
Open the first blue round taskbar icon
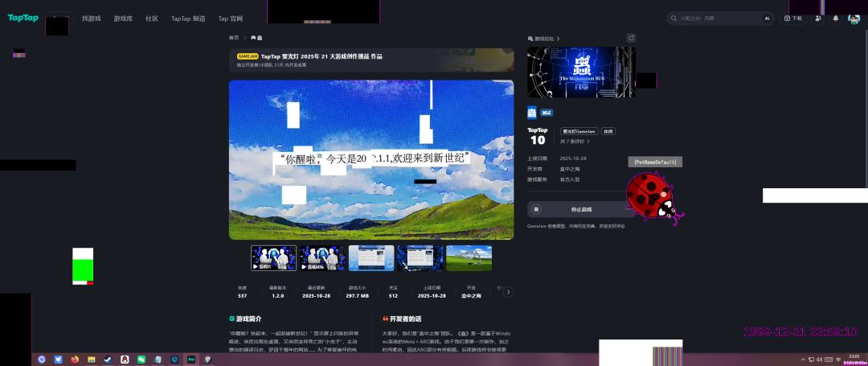click(x=42, y=360)
